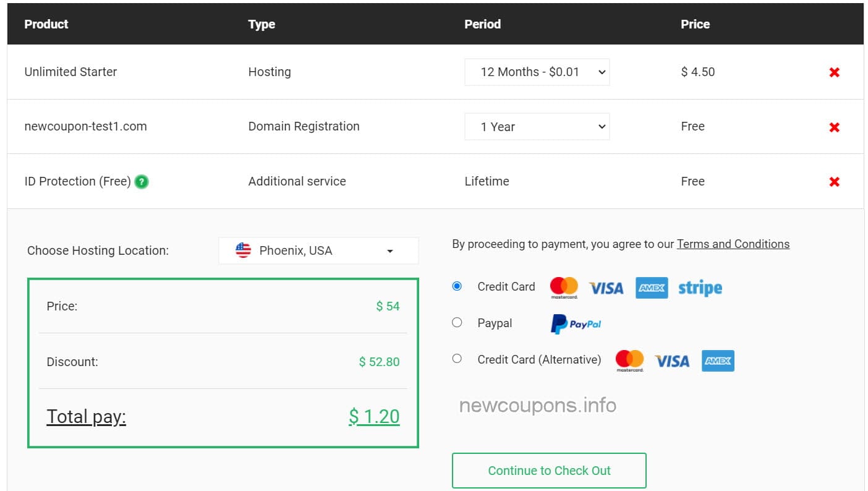The image size is (868, 491).
Task: Click the Product column header
Action: (x=46, y=24)
